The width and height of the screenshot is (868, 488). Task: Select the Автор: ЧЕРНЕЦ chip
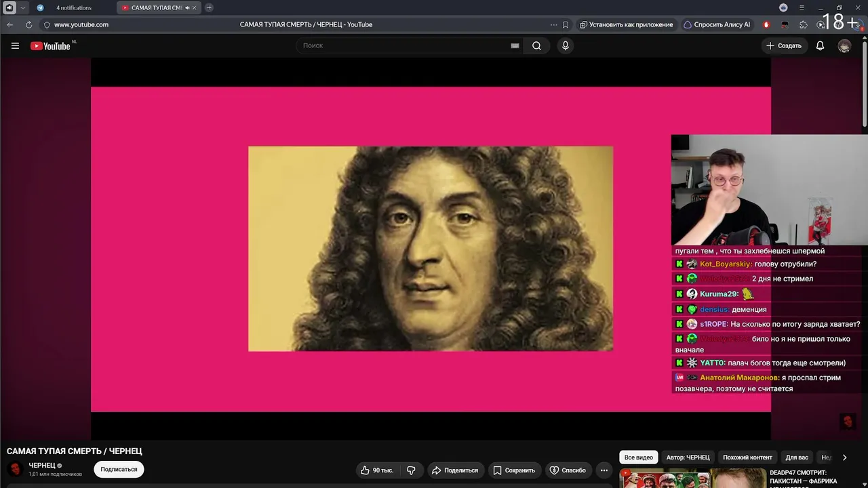click(688, 457)
